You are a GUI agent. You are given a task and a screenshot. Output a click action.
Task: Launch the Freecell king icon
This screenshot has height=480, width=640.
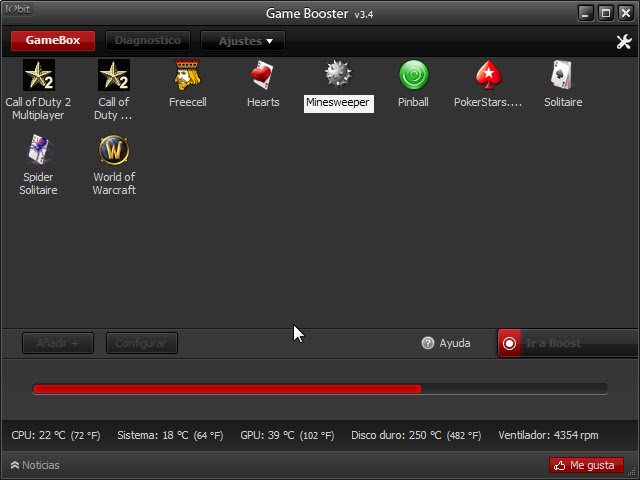pyautogui.click(x=187, y=75)
